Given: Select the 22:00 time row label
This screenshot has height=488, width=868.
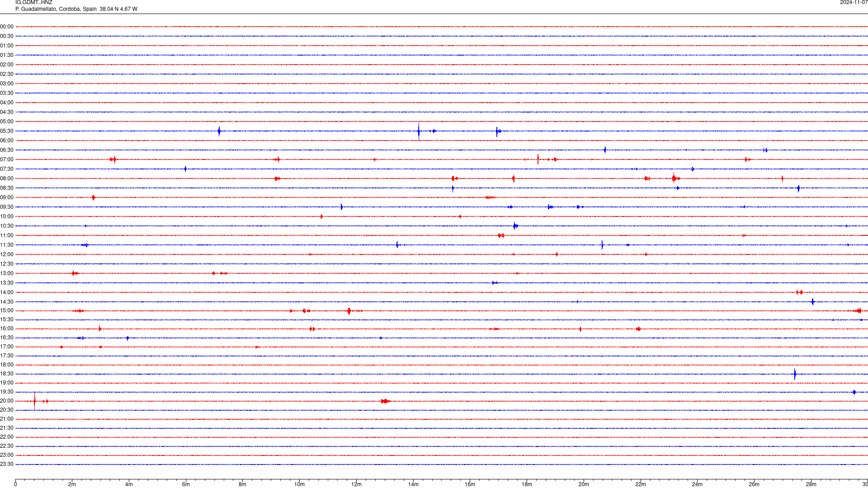Looking at the screenshot, I should coord(7,437).
